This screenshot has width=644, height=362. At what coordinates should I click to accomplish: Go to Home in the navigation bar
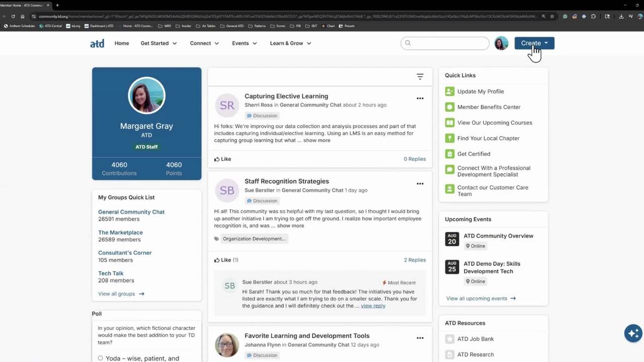pyautogui.click(x=122, y=43)
